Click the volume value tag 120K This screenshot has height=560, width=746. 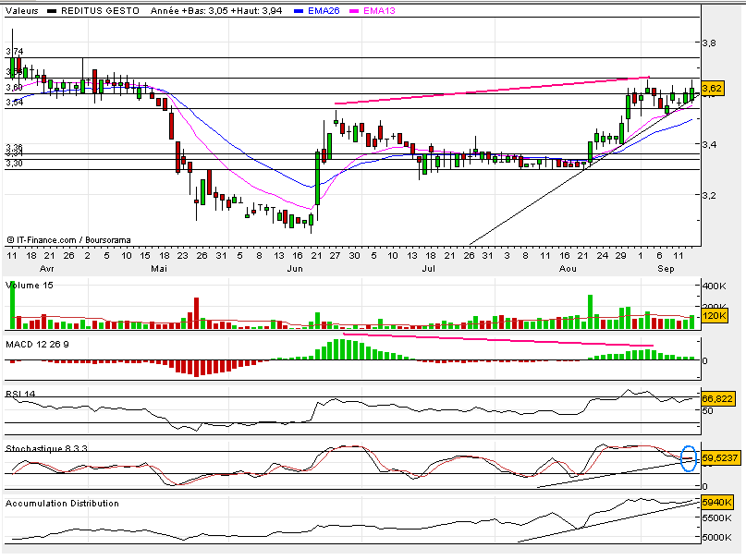click(x=715, y=315)
